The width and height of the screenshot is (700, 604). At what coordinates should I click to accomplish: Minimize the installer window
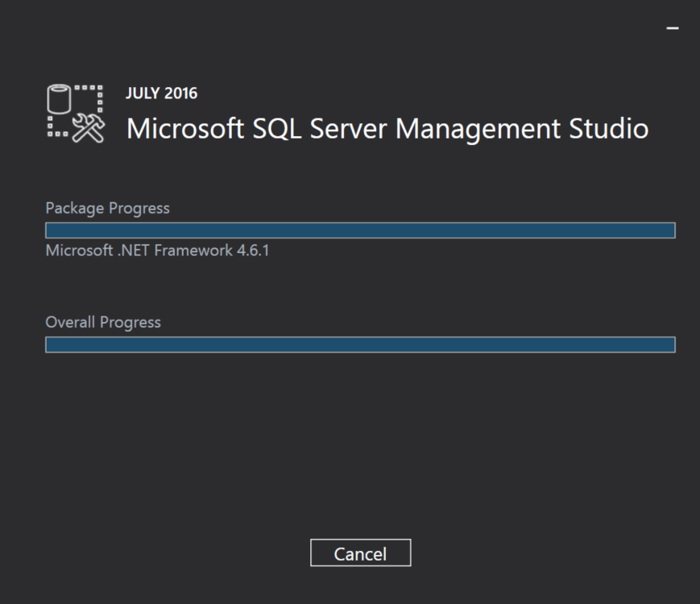(673, 28)
